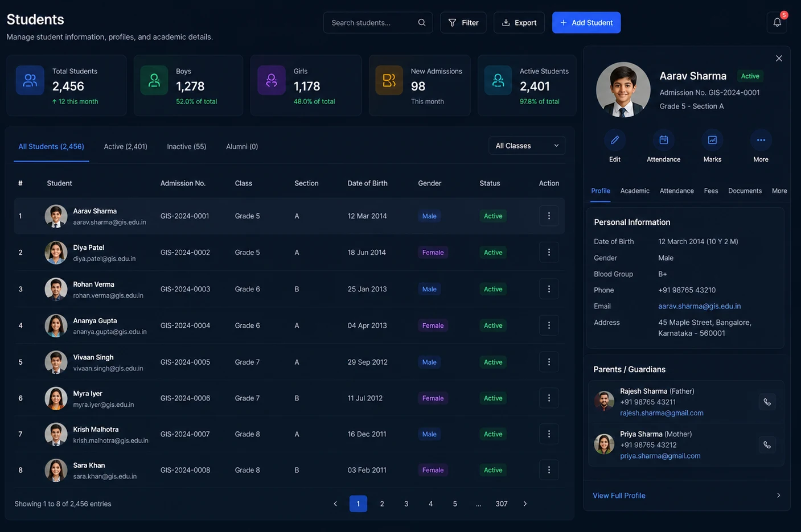Click GIS-2024-0005 admission number cell

tap(185, 362)
